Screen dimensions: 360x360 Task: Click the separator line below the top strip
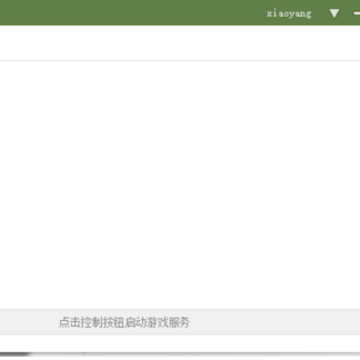coord(180,61)
